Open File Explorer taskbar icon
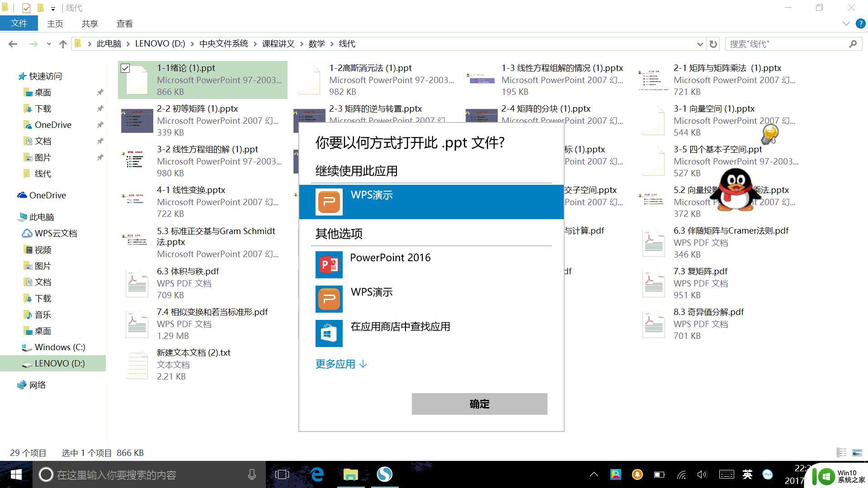Image resolution: width=868 pixels, height=488 pixels. tap(350, 474)
